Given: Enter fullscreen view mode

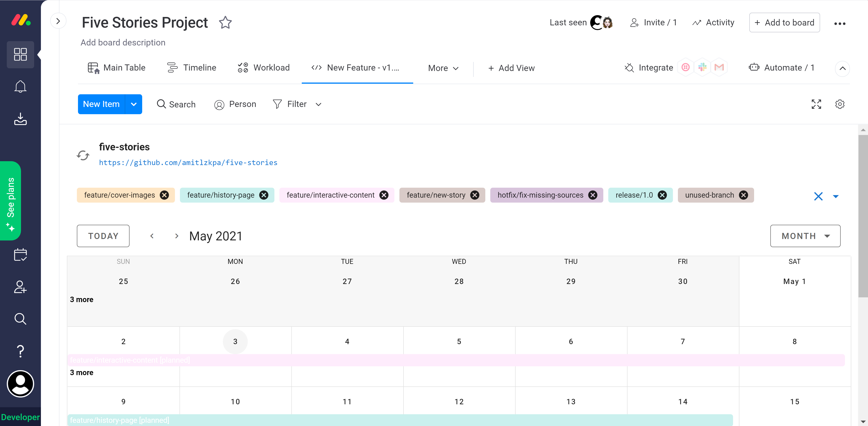Looking at the screenshot, I should [816, 104].
